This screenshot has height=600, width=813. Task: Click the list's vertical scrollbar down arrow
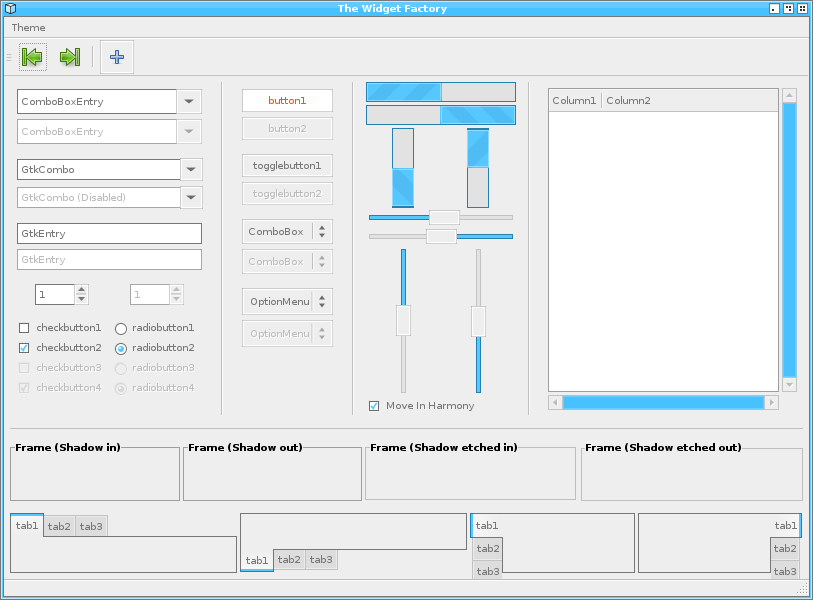(789, 385)
